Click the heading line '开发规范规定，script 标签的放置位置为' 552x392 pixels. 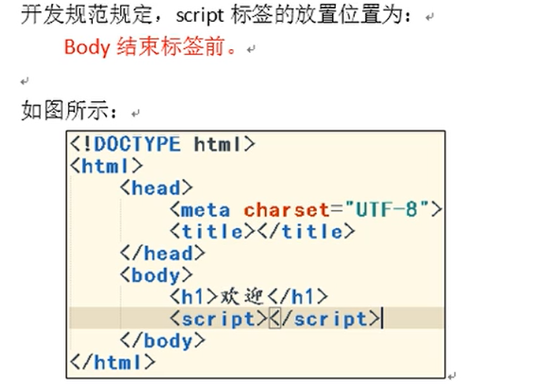[x=216, y=16]
